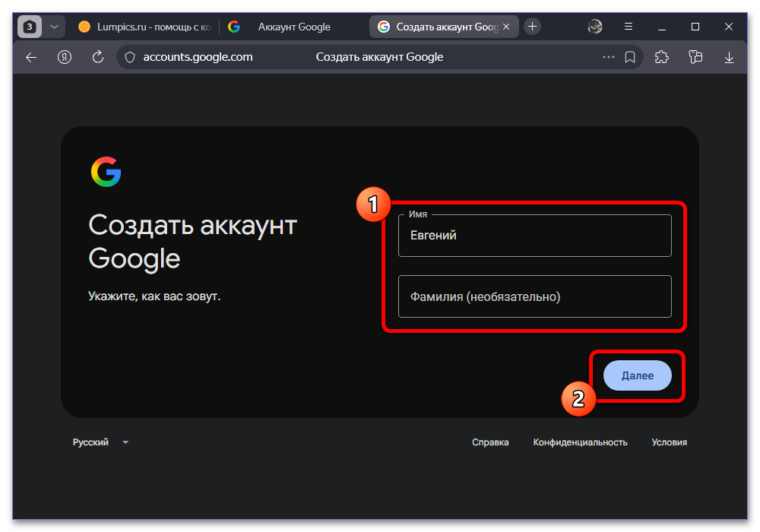Click the Создать аккаунт Google page title in toolbar
This screenshot has height=532, width=760.
[379, 57]
